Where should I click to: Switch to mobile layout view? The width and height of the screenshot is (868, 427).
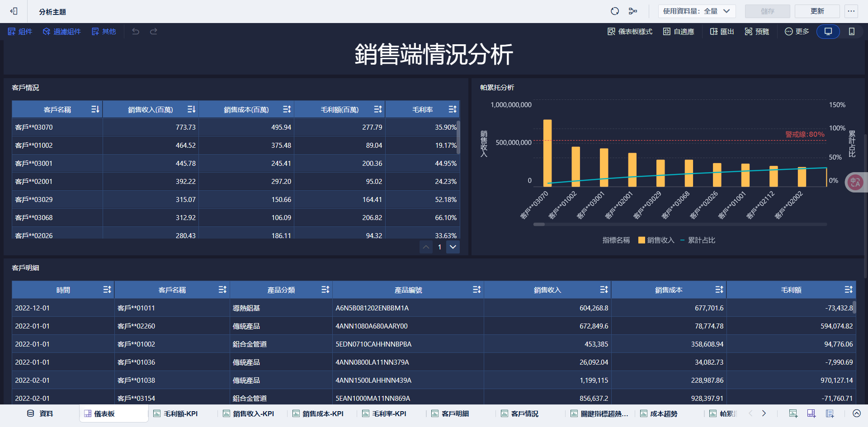pos(852,32)
